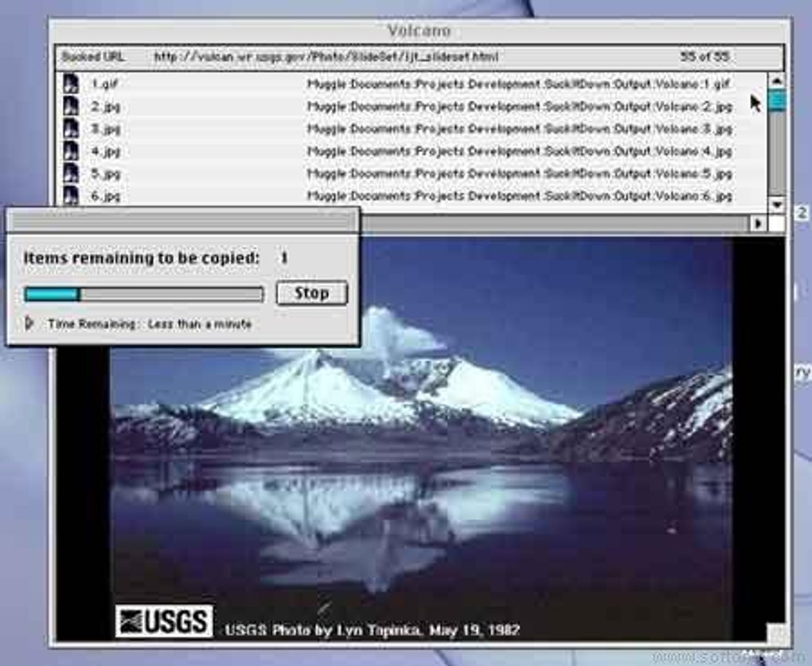Click the output path ending in Volcano:5.jpg
The height and width of the screenshot is (666, 812).
tap(519, 174)
